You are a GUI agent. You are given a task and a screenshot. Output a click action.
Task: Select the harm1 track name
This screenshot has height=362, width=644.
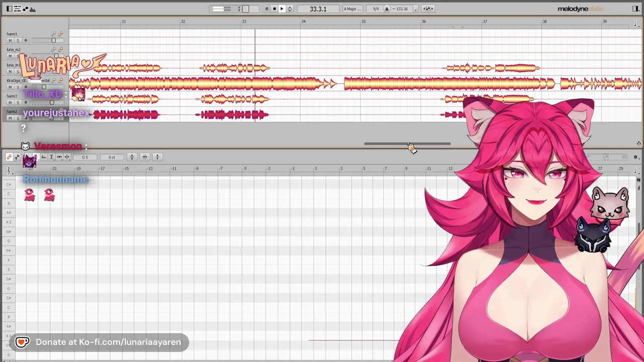click(x=12, y=34)
